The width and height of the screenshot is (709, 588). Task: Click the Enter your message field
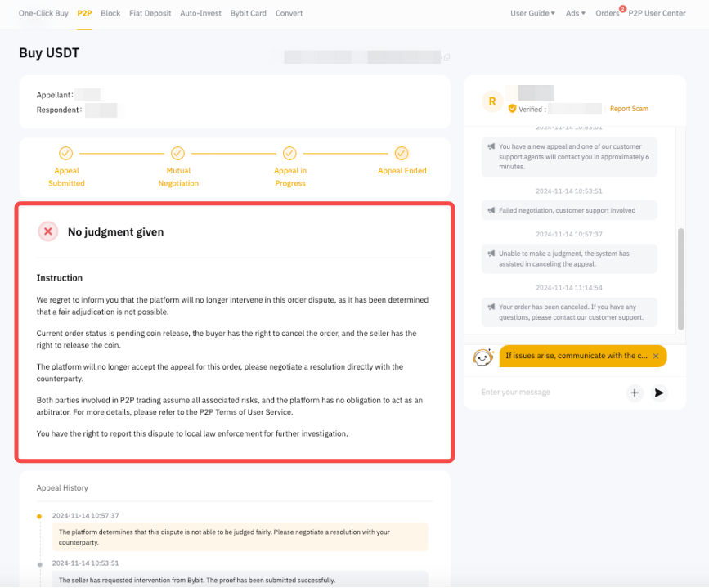pos(544,393)
